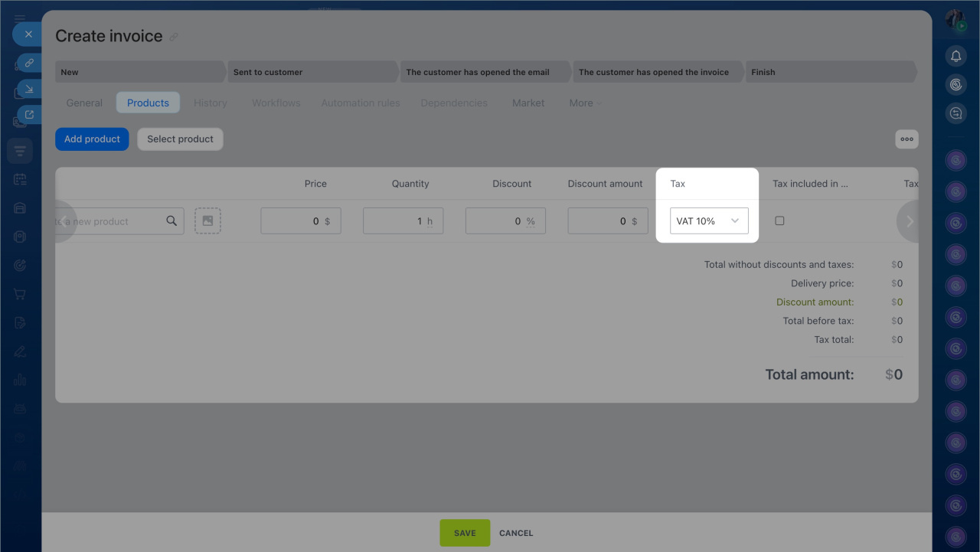Screen dimensions: 980x552
Task: Open the VAT 10% tax dropdown
Action: click(709, 221)
